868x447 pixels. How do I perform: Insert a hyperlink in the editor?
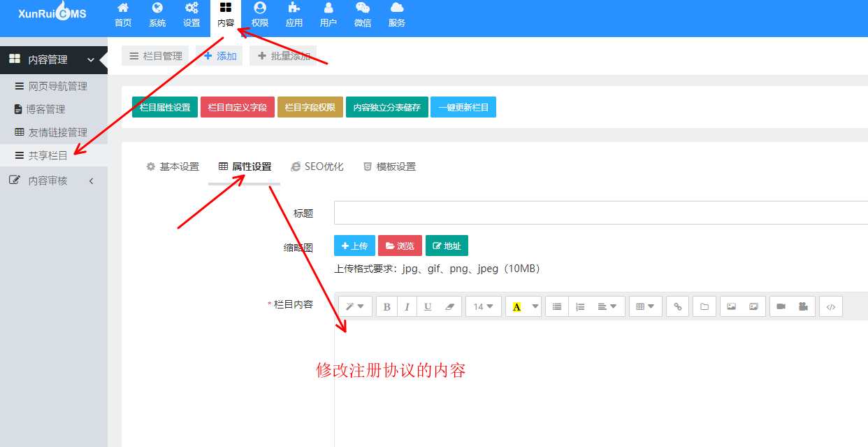tap(677, 306)
